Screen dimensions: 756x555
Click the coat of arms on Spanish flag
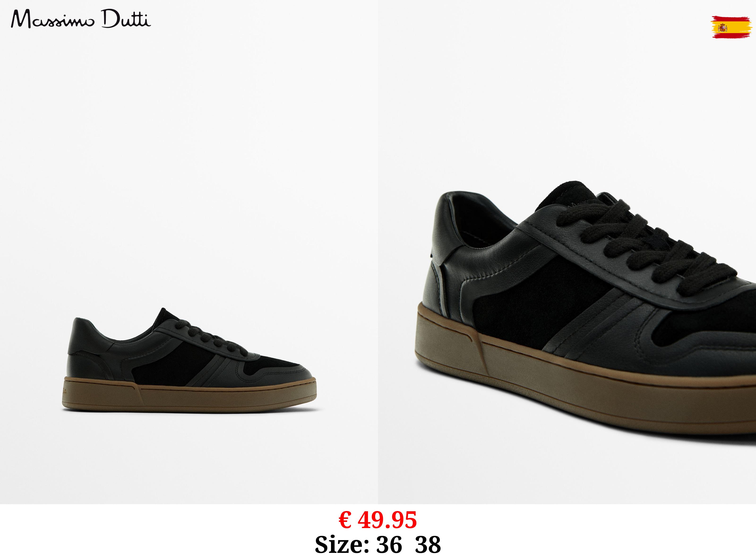[722, 28]
